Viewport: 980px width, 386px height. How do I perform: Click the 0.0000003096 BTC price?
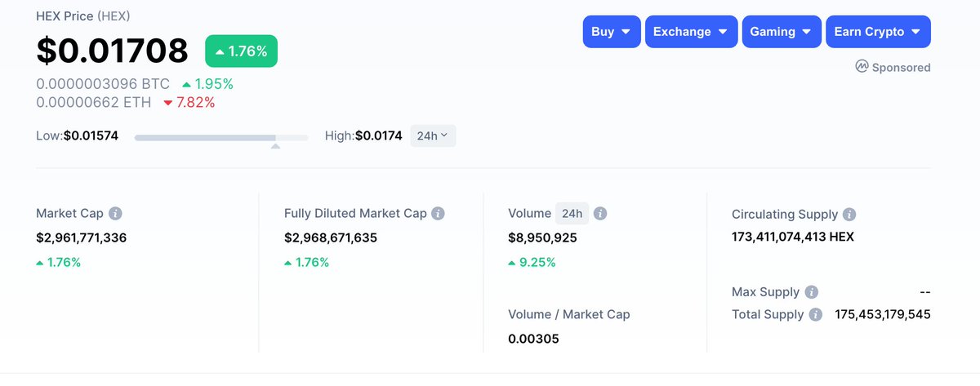coord(103,84)
